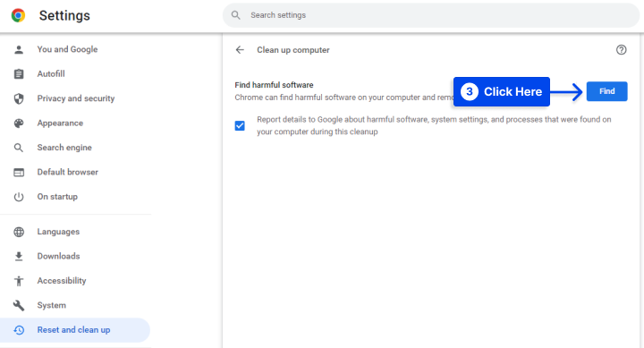Click the Appearance palette icon

19,123
